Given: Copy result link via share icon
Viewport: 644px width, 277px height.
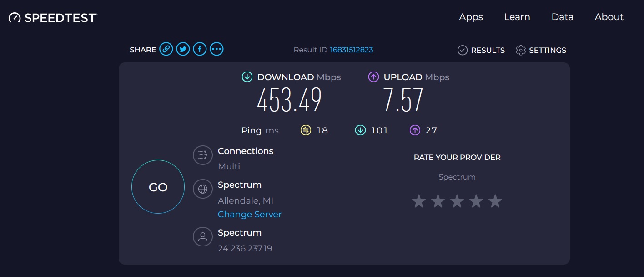Looking at the screenshot, I should [x=166, y=49].
